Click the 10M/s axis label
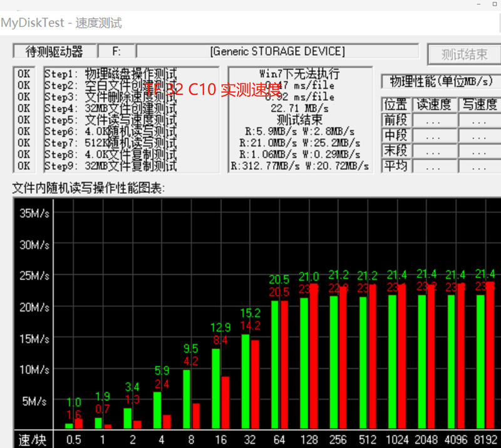This screenshot has height=448, width=501. pos(34,370)
